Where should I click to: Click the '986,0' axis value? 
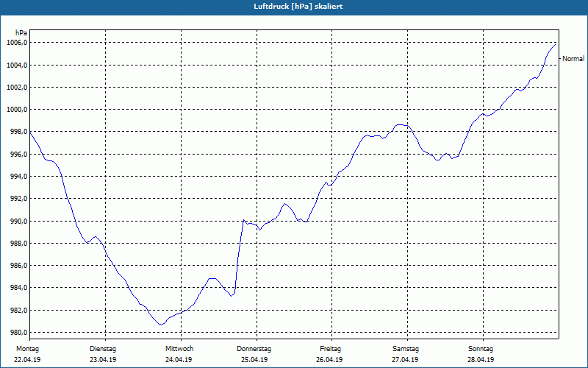(x=18, y=266)
